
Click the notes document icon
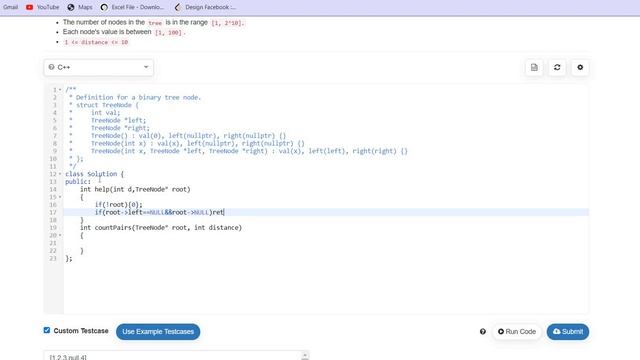[534, 67]
